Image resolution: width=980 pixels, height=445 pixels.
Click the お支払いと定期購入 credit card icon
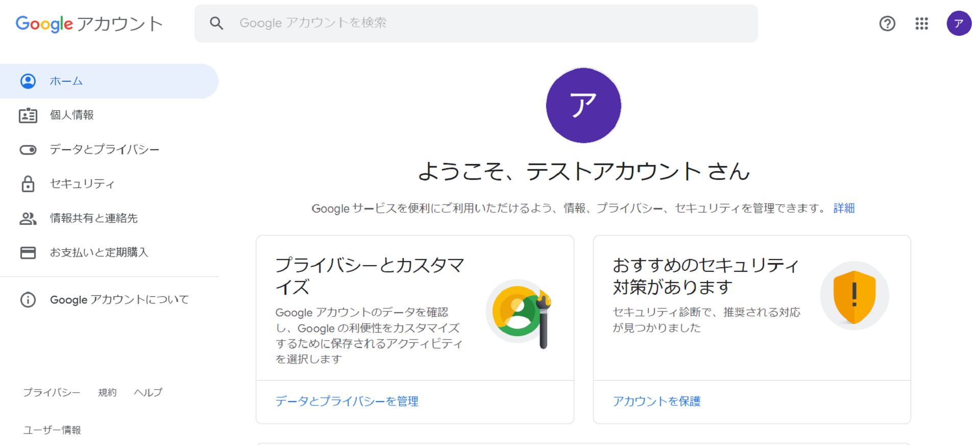pos(28,252)
